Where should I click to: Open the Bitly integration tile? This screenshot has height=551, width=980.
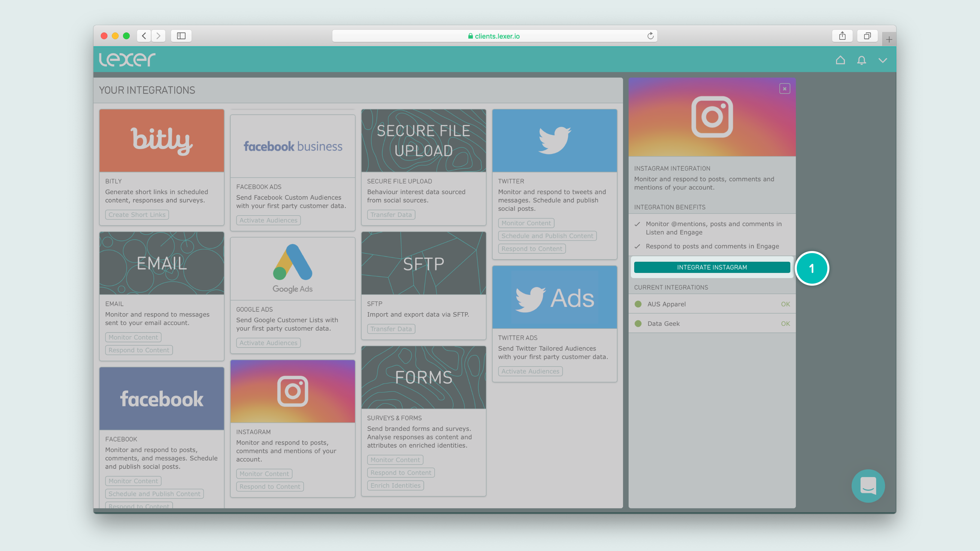[162, 141]
